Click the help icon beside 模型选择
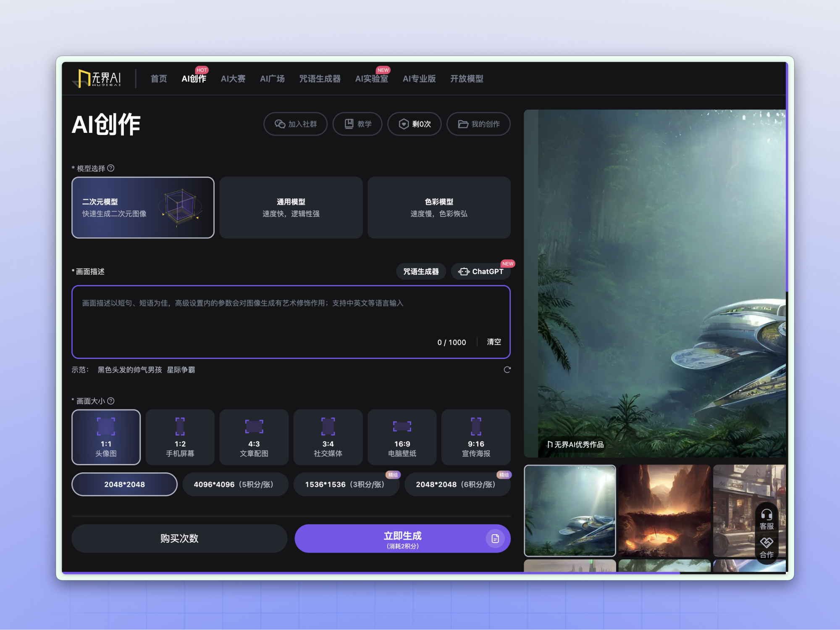 pyautogui.click(x=111, y=168)
